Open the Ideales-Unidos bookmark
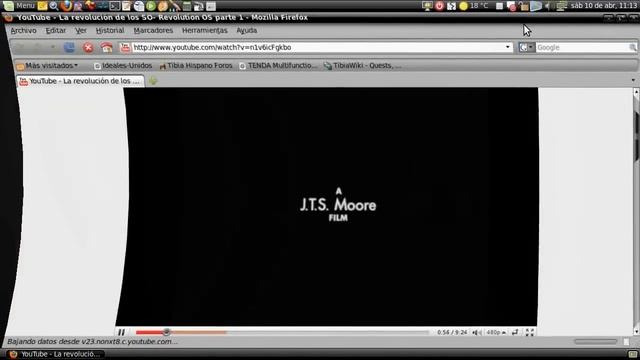The width and height of the screenshot is (640, 360). (123, 66)
